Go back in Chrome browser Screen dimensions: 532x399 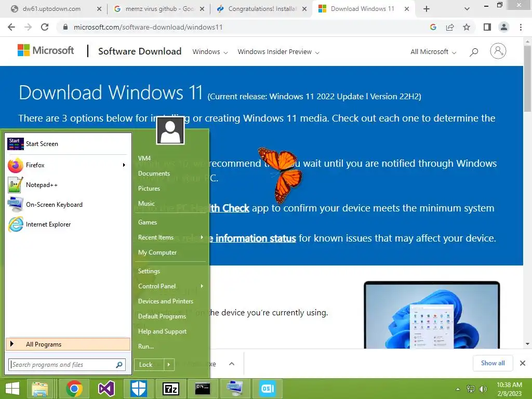[x=11, y=27]
